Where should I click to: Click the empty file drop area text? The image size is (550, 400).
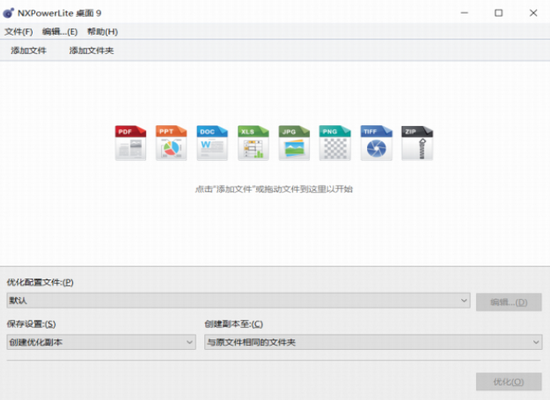(x=274, y=189)
